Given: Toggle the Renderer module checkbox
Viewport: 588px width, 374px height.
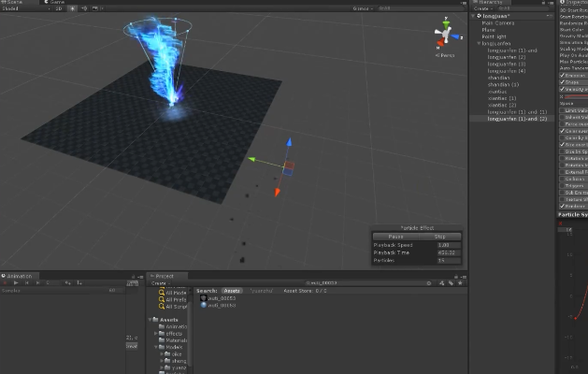Looking at the screenshot, I should pos(562,206).
